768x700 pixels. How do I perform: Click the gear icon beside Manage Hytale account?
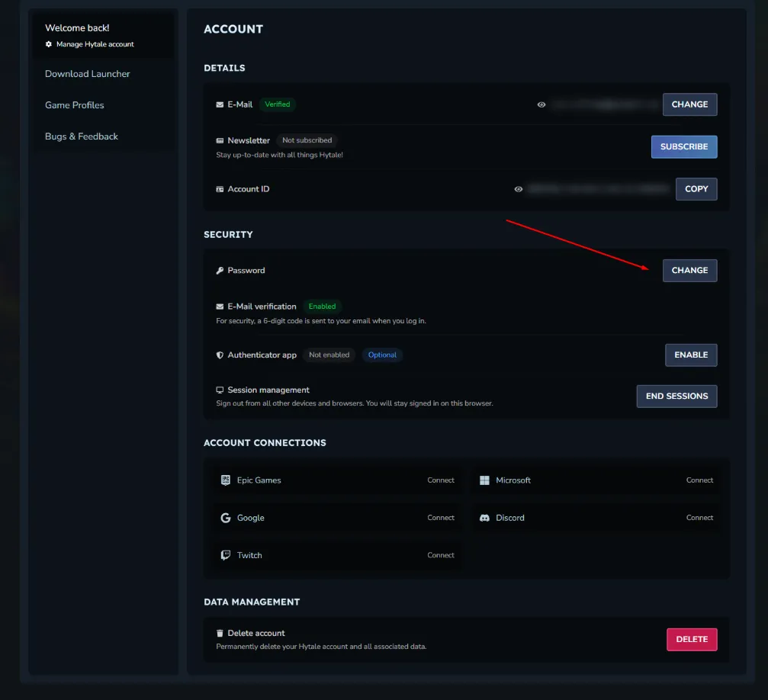pos(49,44)
